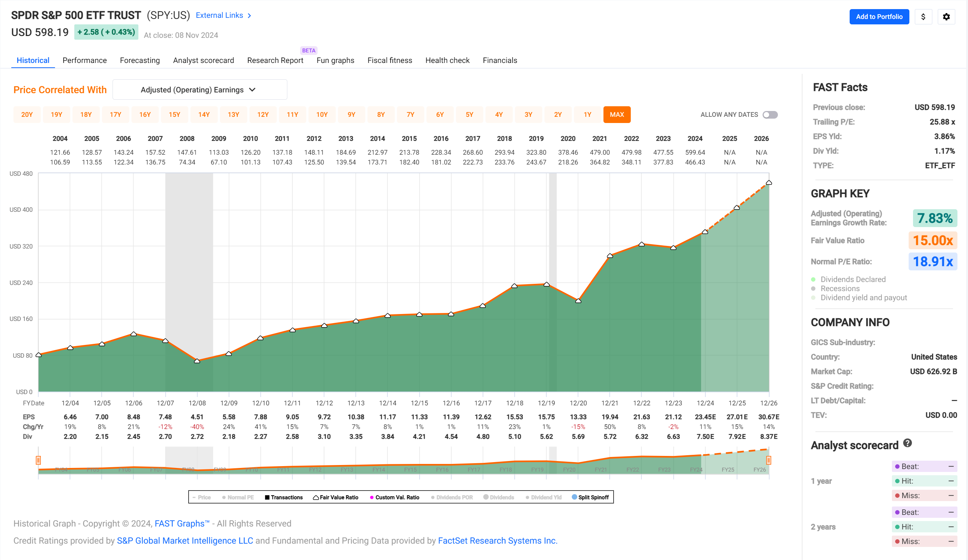Screen dimensions: 968x560
Task: Toggle Split Spinoff legend item
Action: coord(590,497)
